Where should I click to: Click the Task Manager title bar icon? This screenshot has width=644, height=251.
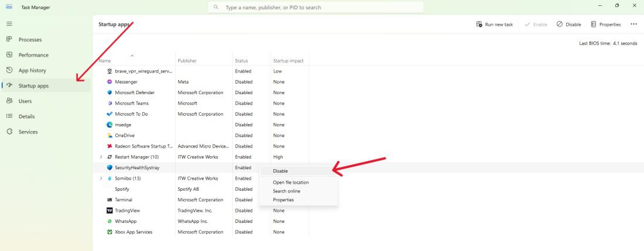pyautogui.click(x=9, y=6)
